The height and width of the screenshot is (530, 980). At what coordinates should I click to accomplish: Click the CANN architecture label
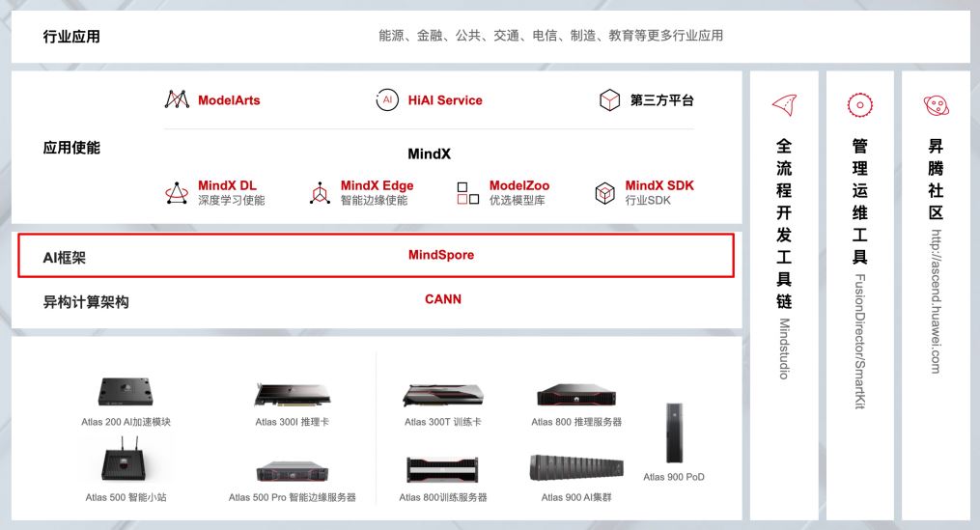(x=443, y=299)
